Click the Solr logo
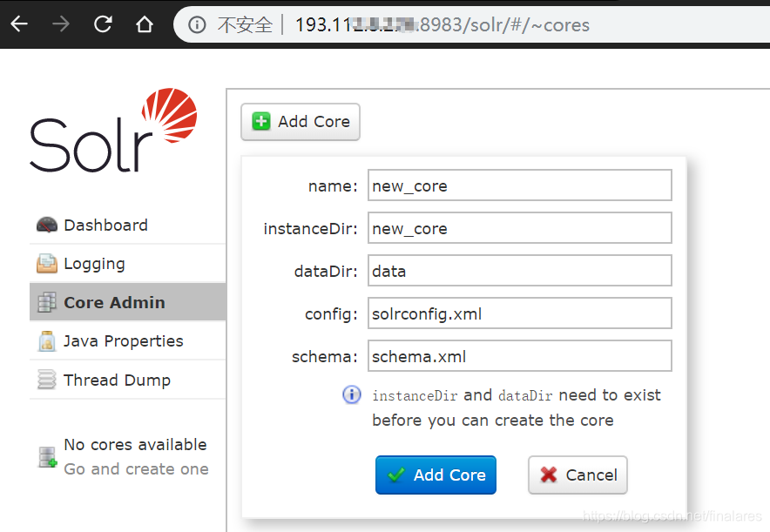The image size is (770, 532). [x=113, y=130]
